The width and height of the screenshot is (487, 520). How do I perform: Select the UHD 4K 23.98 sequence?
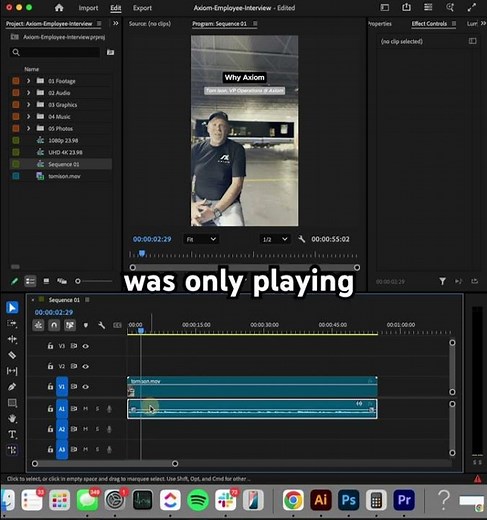point(64,152)
